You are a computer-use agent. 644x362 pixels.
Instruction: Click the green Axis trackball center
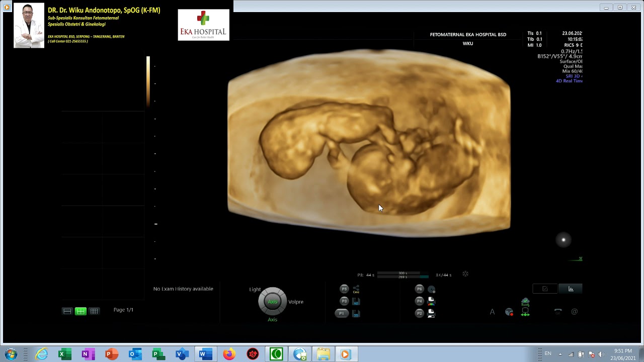tap(272, 302)
